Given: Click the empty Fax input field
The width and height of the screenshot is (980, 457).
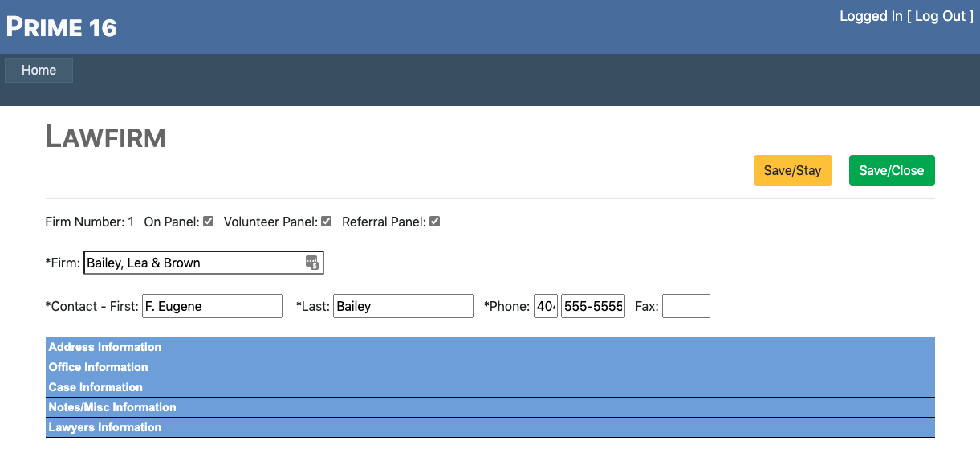Looking at the screenshot, I should pos(685,306).
